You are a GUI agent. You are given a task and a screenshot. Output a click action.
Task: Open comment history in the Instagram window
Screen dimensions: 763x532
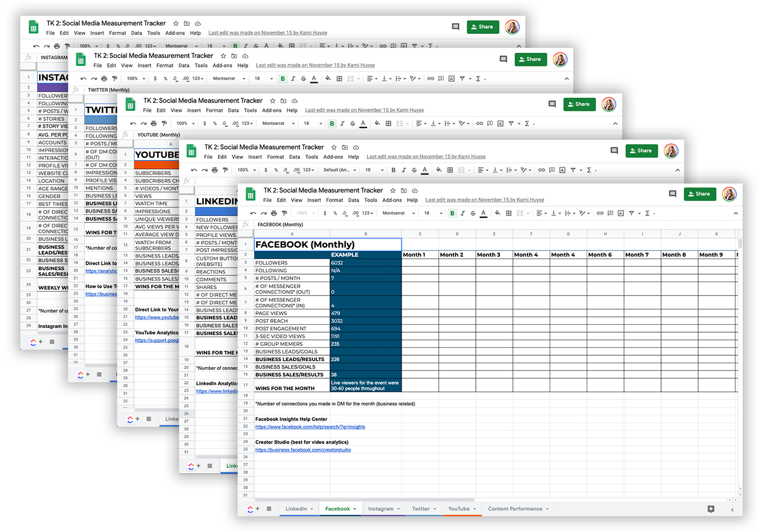456,26
